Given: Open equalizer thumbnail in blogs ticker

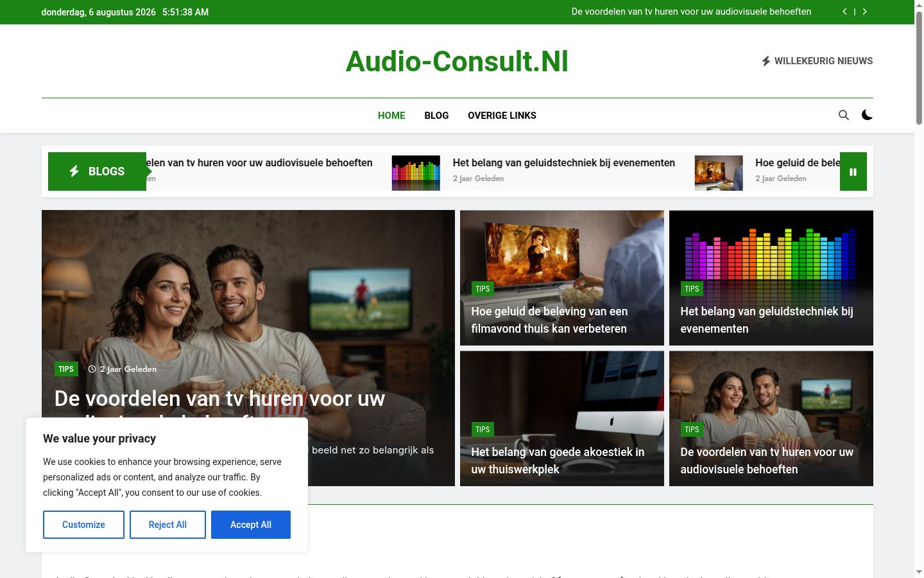Looking at the screenshot, I should tap(416, 173).
